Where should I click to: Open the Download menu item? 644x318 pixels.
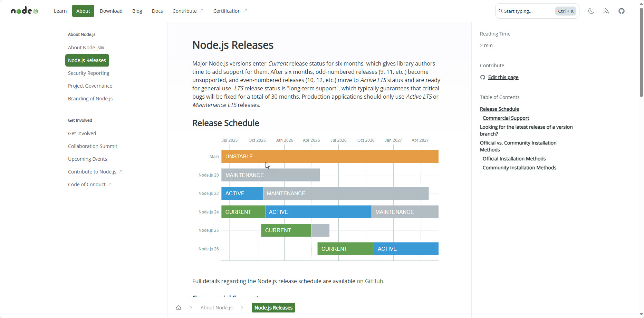pos(111,11)
